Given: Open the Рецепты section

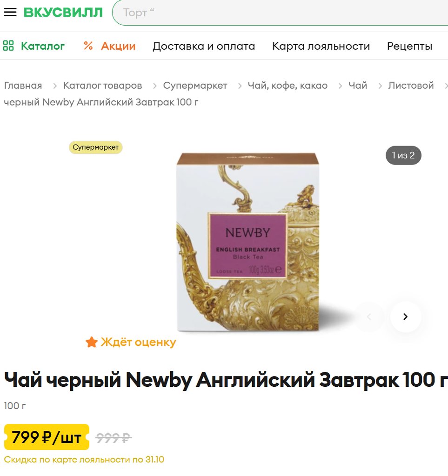Looking at the screenshot, I should (x=409, y=46).
